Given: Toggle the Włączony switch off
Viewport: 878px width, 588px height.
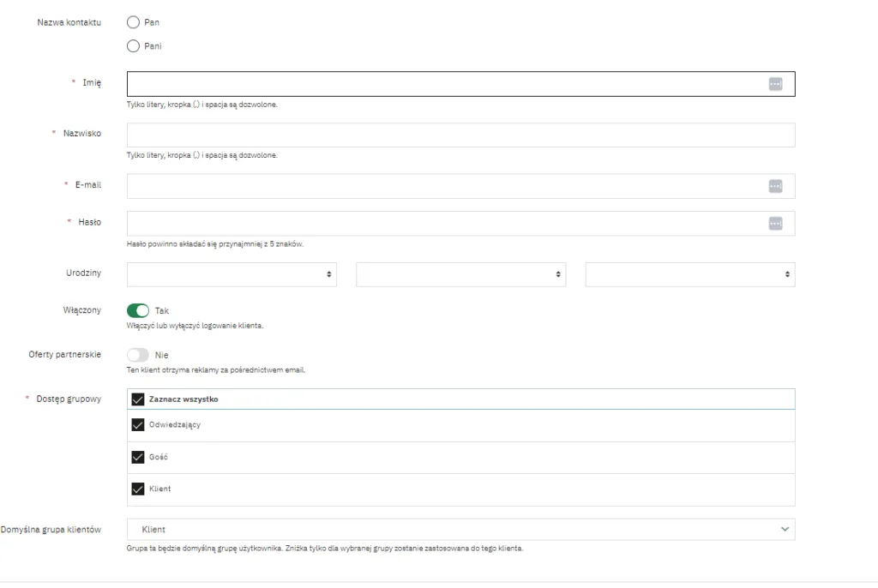Looking at the screenshot, I should (138, 310).
